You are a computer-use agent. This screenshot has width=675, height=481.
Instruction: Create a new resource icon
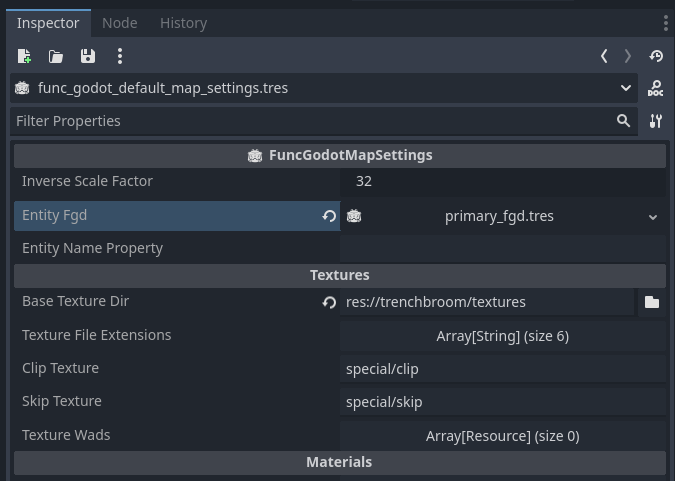click(24, 56)
